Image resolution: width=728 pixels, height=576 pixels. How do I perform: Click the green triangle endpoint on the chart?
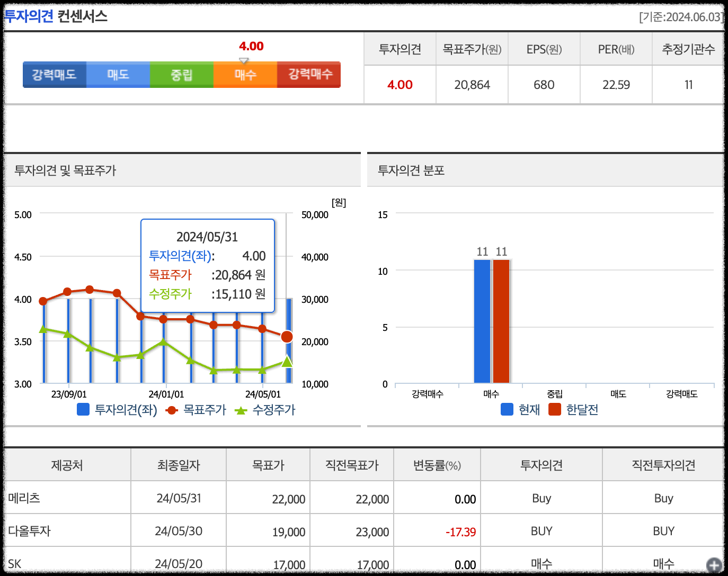[x=287, y=362]
